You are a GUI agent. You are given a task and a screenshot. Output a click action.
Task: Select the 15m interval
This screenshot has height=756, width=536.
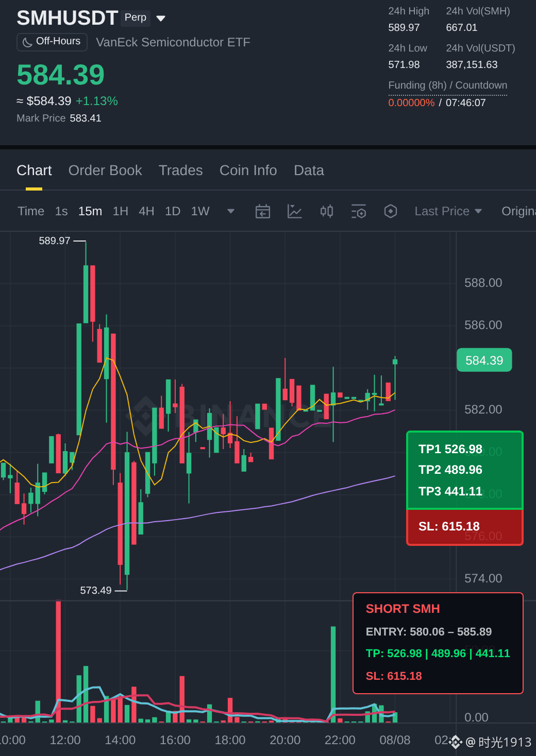(x=90, y=211)
